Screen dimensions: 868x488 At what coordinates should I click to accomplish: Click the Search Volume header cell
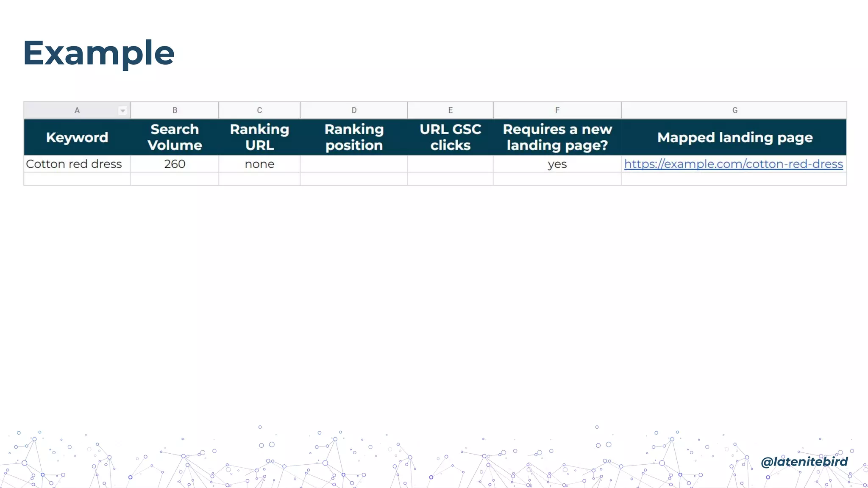point(175,137)
